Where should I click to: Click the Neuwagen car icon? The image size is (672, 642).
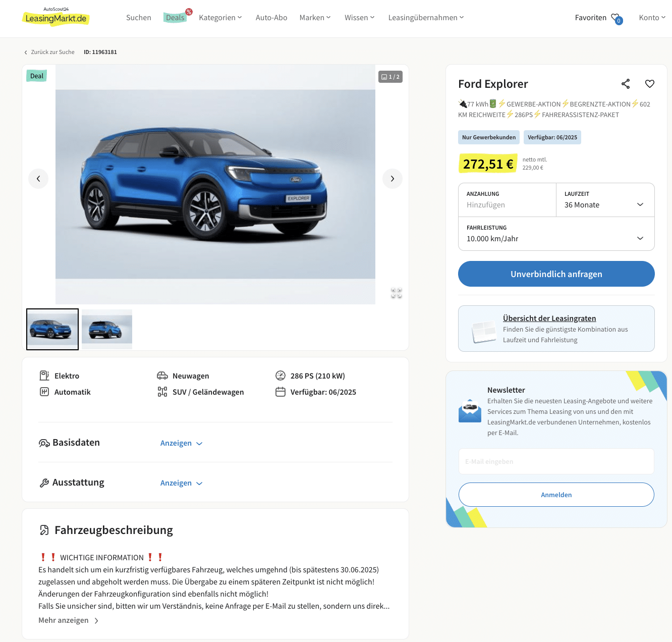pos(162,376)
